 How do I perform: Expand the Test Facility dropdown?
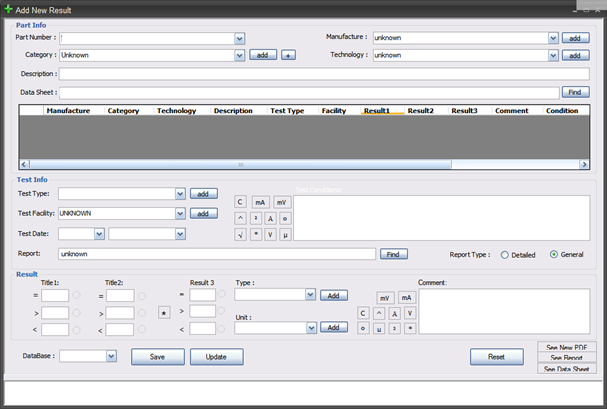tap(180, 213)
